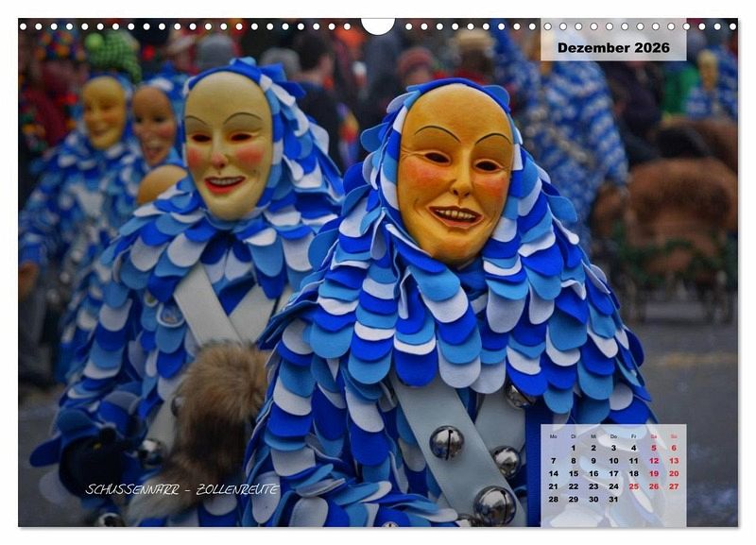This screenshot has height=545, width=756.
Task: Click day 21 in the calendar grid
Action: click(554, 486)
